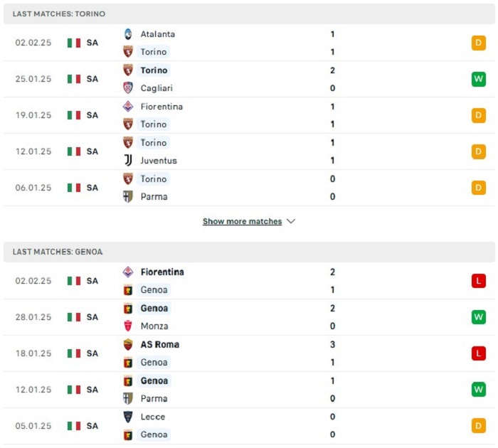Image resolution: width=498 pixels, height=448 pixels.
Task: Click the Lecce team crest icon
Action: [128, 417]
